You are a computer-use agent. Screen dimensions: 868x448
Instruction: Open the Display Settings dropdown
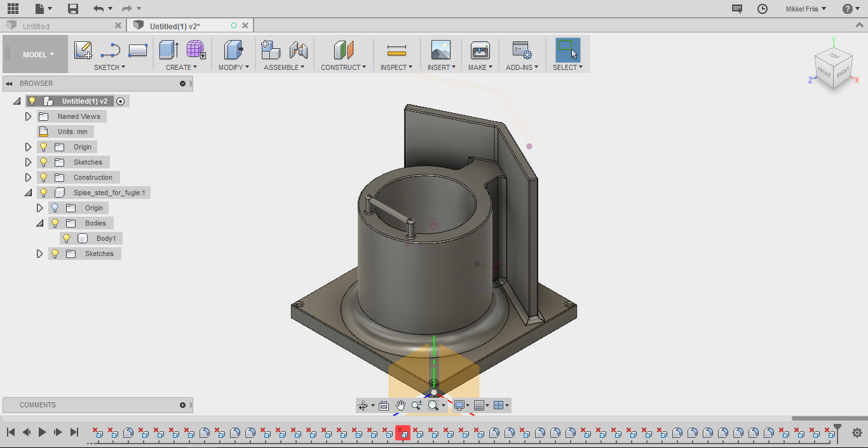pyautogui.click(x=461, y=405)
